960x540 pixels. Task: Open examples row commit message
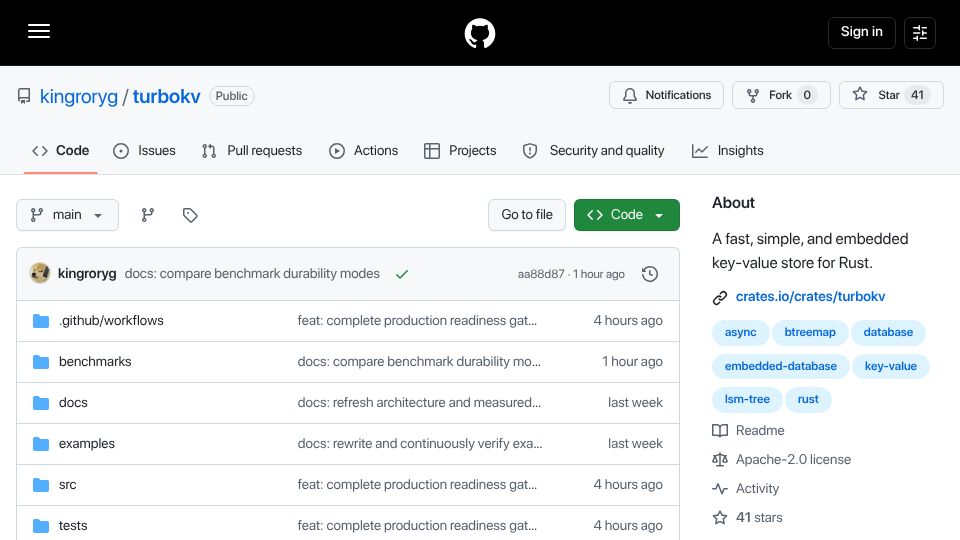pyautogui.click(x=419, y=444)
